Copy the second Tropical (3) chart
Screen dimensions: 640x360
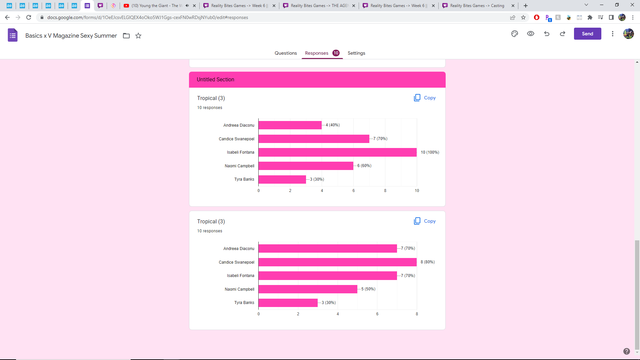(x=424, y=221)
